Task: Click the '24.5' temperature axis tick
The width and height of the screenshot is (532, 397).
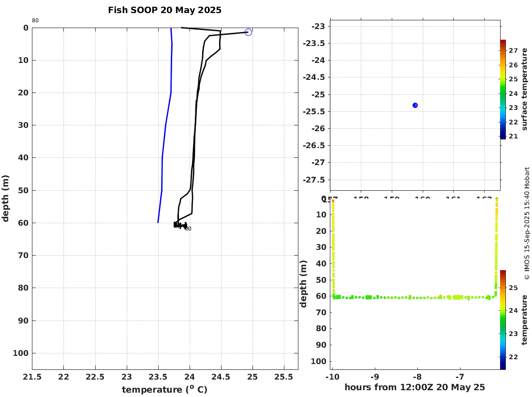Action: (x=221, y=377)
